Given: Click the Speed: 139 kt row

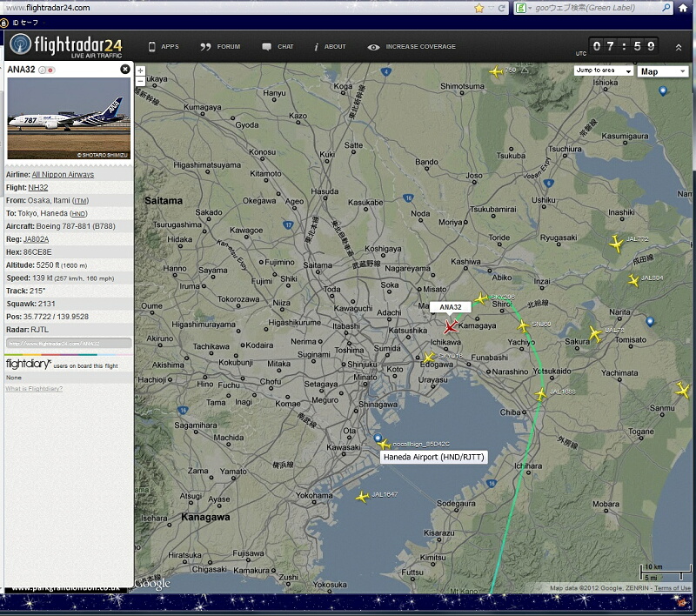Looking at the screenshot, I should point(69,278).
